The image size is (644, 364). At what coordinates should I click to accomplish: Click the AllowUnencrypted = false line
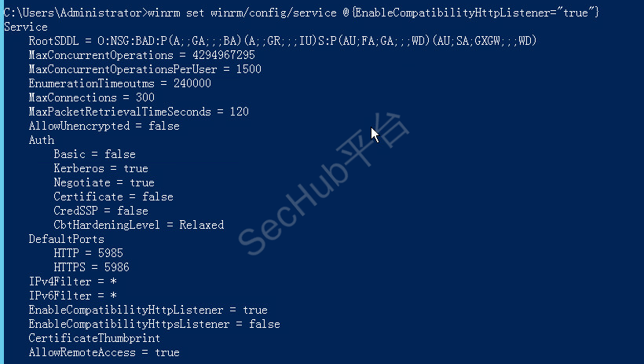point(104,126)
